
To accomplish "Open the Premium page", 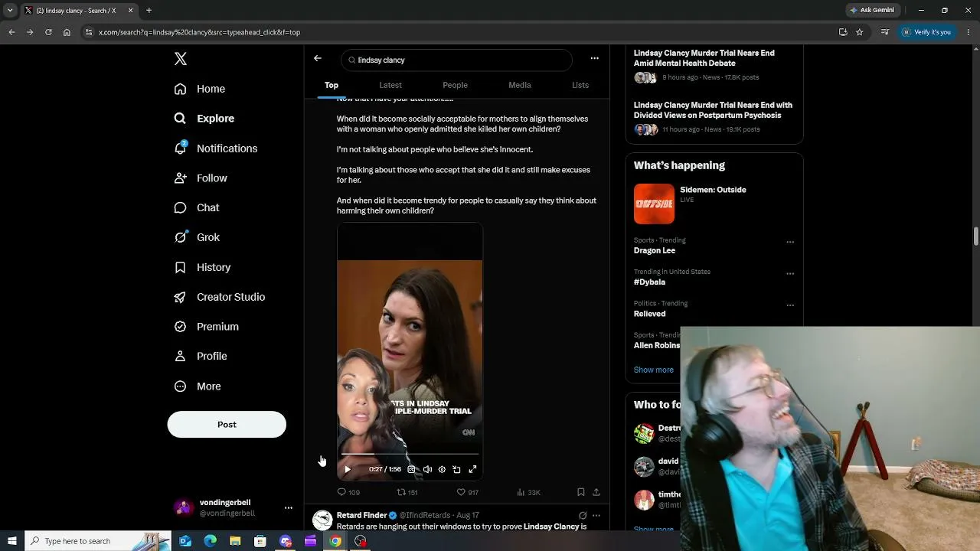I will click(x=206, y=327).
